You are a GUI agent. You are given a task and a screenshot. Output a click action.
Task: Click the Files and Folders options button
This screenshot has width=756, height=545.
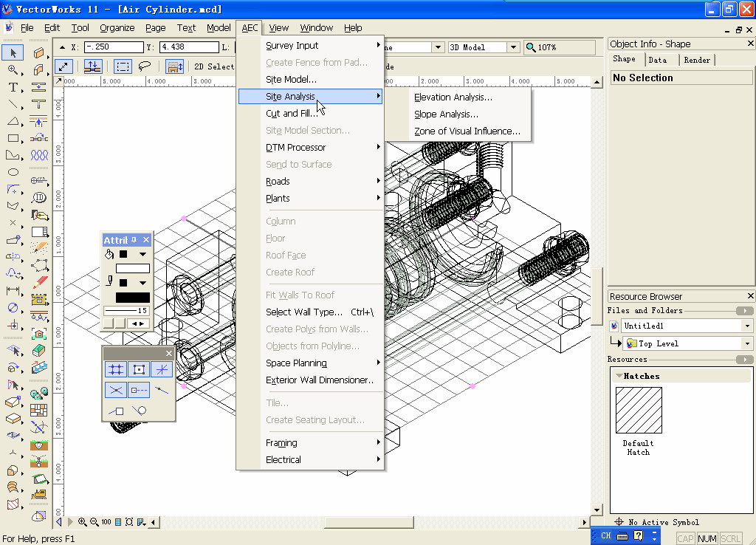744,311
